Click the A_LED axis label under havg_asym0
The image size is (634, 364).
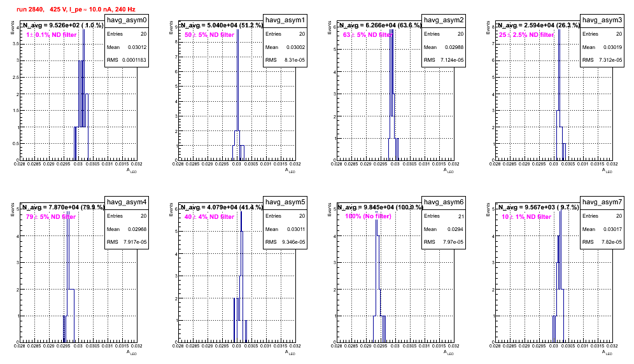click(131, 171)
